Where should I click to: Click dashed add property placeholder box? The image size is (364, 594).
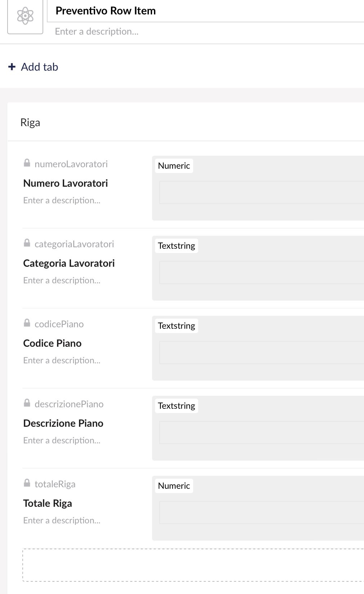193,565
